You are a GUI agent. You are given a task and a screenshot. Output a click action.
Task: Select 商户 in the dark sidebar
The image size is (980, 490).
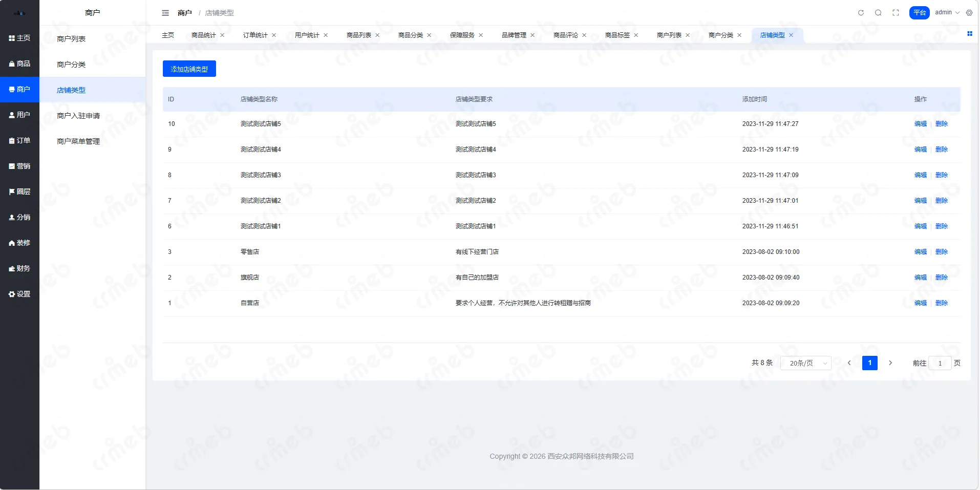pos(19,90)
